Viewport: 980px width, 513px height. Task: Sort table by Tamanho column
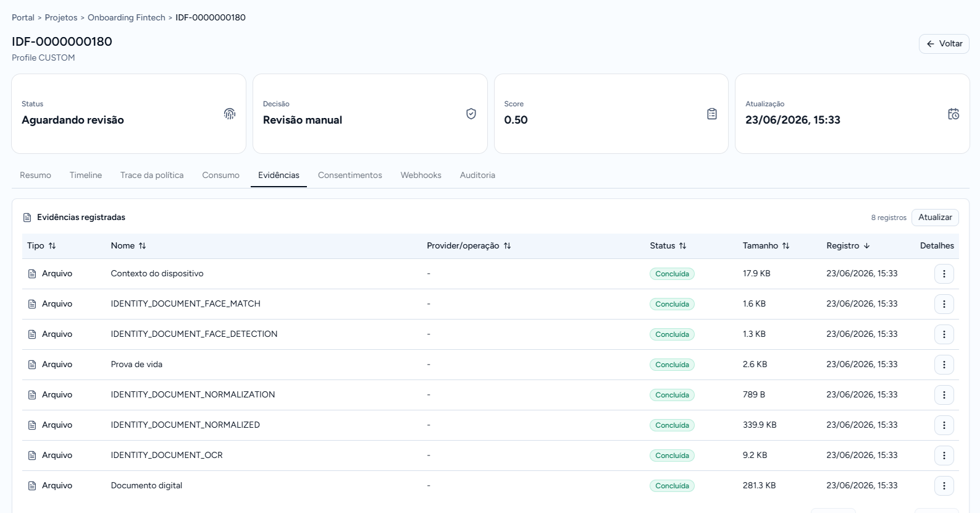tap(766, 246)
